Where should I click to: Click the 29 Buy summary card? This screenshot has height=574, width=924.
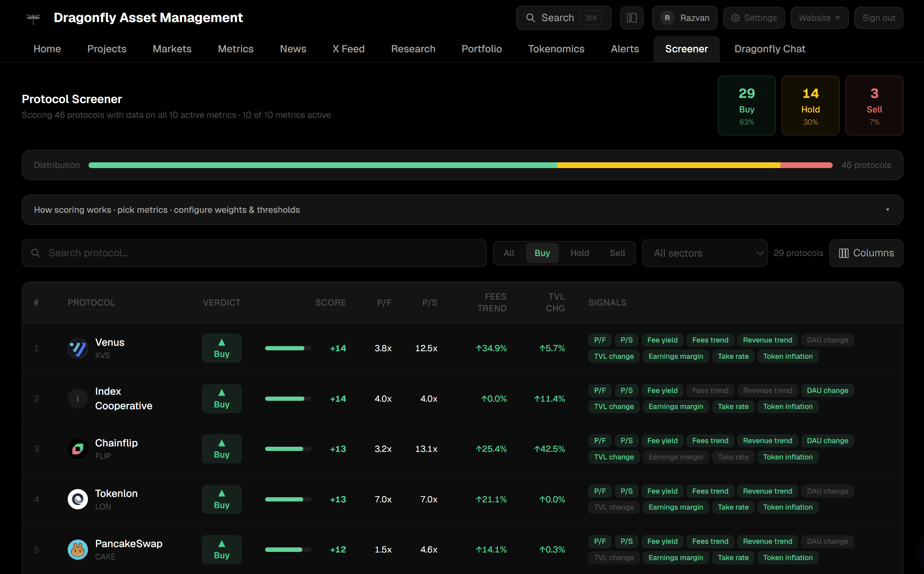point(746,105)
